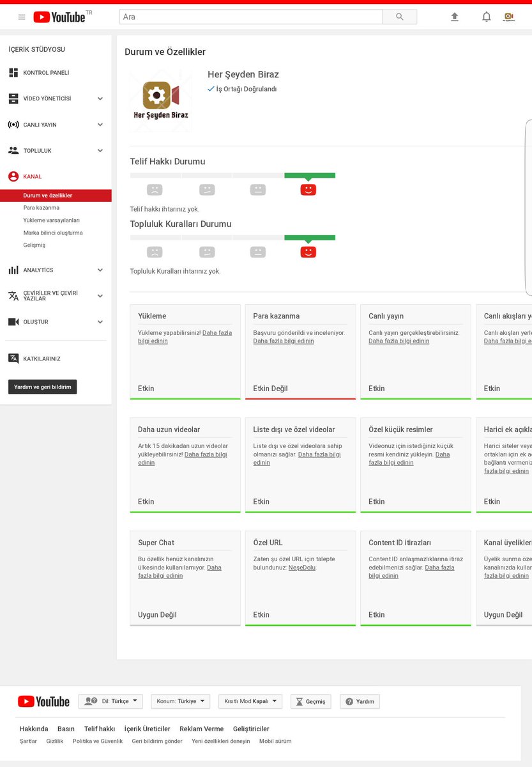Expand the Oluştur section

pos(100,322)
